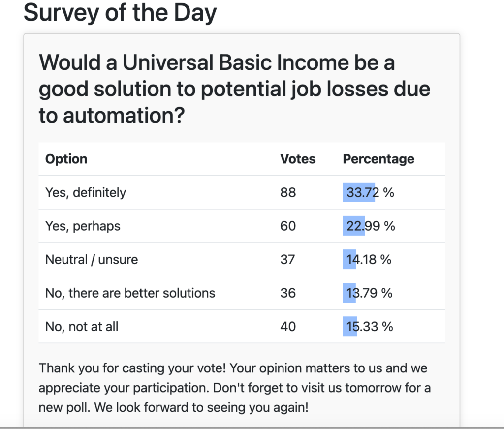The height and width of the screenshot is (429, 504).
Task: Select the "No, not at all" option text
Action: 82,326
